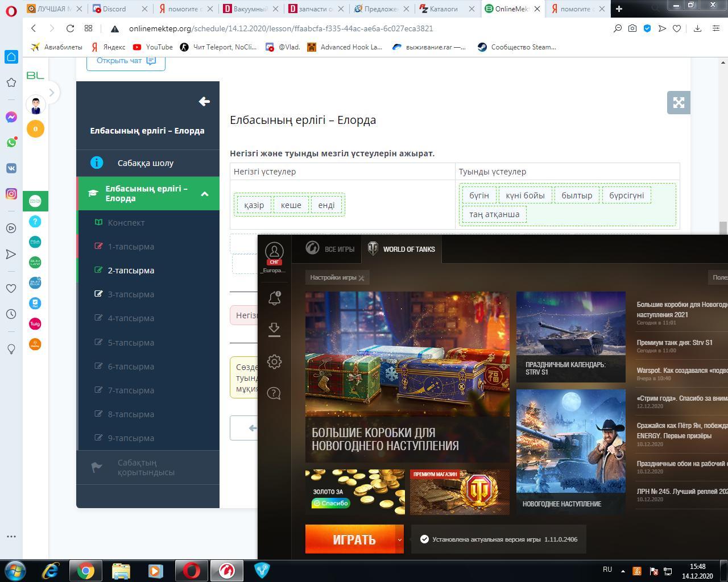Click the page vertical scrollbar thumb
Image resolution: width=728 pixels, height=582 pixels.
click(723, 228)
